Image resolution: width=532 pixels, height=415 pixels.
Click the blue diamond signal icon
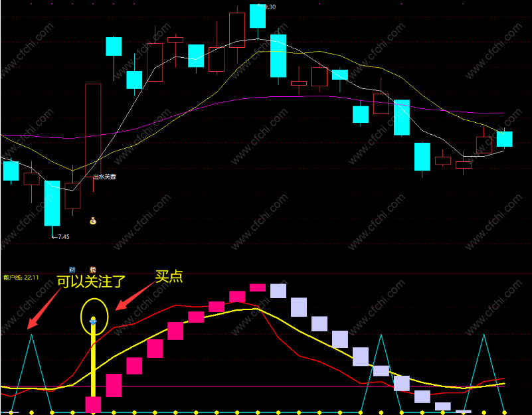93,321
